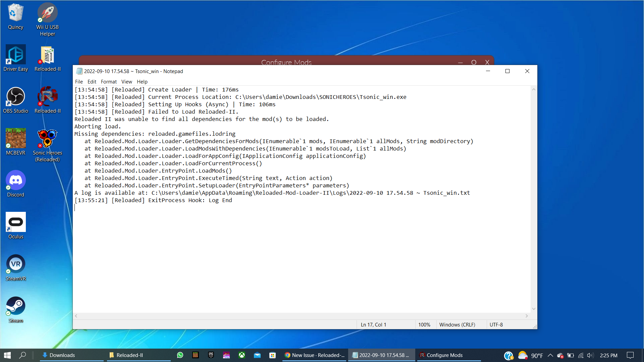644x362 pixels.
Task: Launch Epic Games from the taskbar
Action: 211,355
